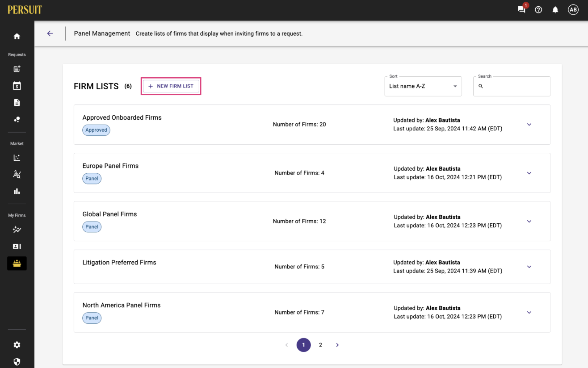Open the Settings gear icon
This screenshot has width=588, height=368.
coord(17,345)
